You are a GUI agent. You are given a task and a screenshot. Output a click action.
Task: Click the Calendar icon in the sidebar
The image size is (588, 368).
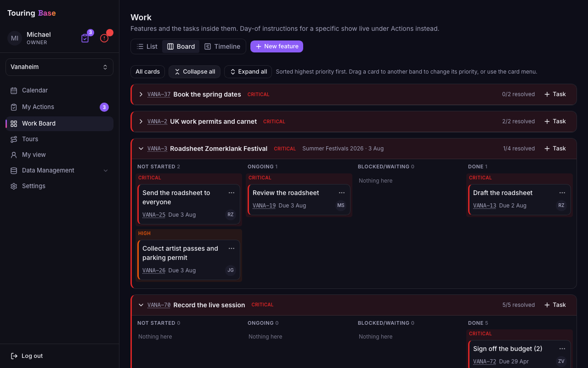click(x=14, y=91)
